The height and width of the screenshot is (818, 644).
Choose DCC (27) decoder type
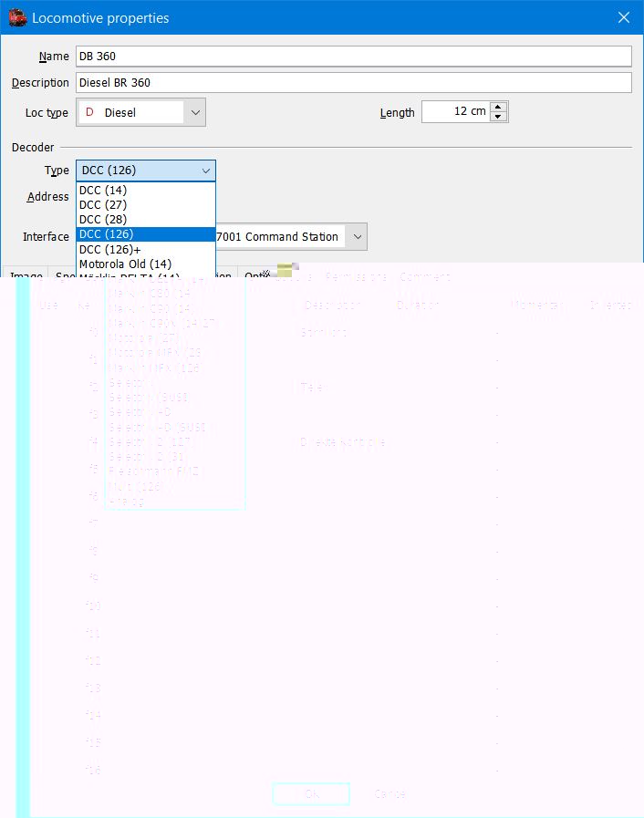[103, 205]
